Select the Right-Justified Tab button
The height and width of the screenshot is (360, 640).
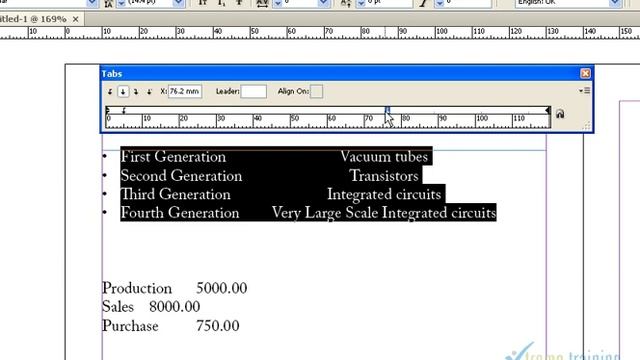point(136,92)
